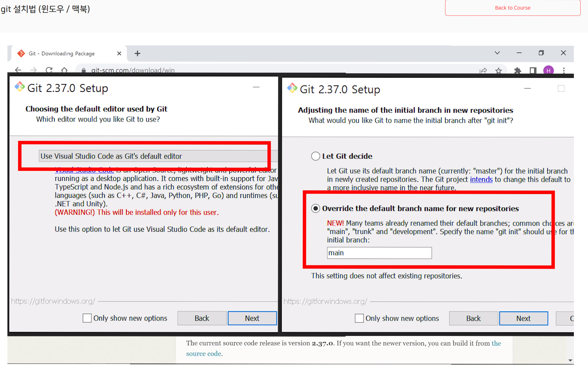Click Next in the default editor setup window
The width and height of the screenshot is (588, 378).
252,318
